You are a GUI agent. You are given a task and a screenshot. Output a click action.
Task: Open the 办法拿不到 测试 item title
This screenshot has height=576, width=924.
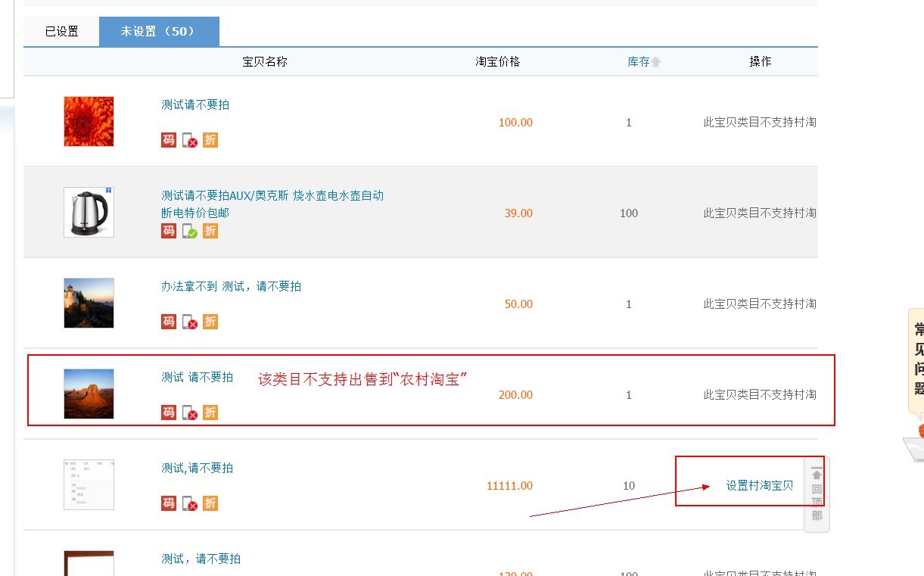tap(231, 286)
